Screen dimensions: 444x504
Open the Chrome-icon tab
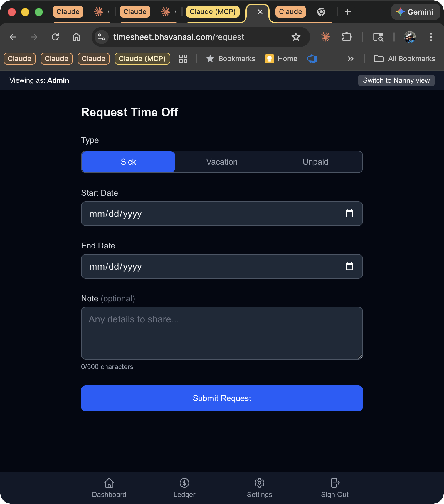(x=321, y=12)
